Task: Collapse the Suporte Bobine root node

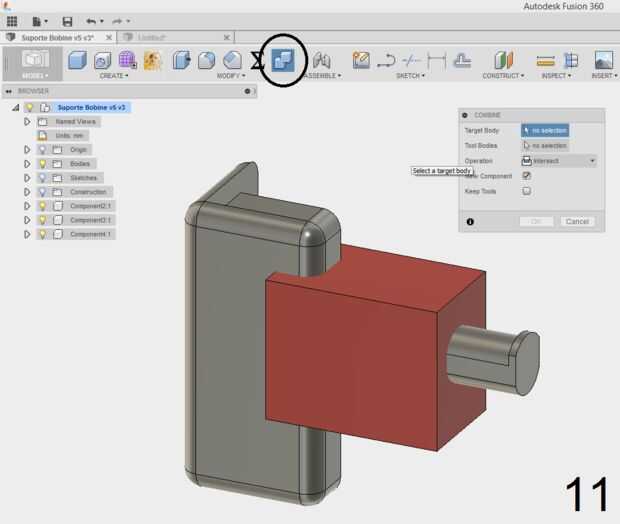Action: tap(15, 108)
